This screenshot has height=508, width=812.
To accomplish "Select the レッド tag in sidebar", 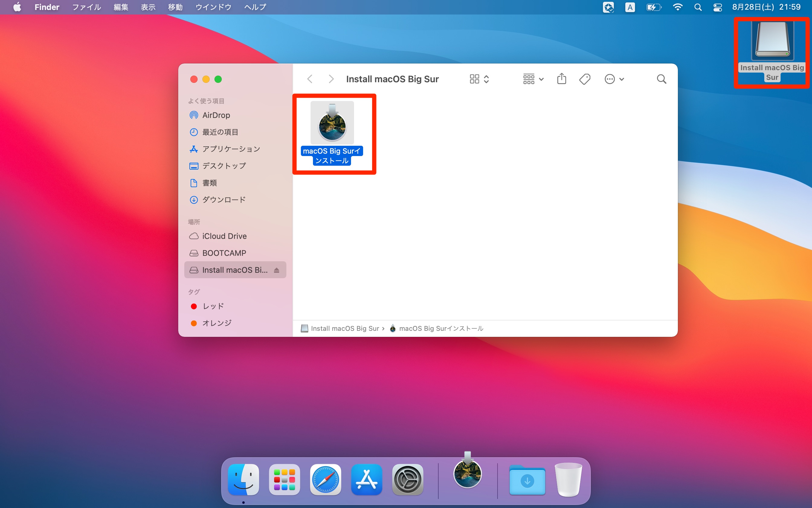I will (235, 306).
